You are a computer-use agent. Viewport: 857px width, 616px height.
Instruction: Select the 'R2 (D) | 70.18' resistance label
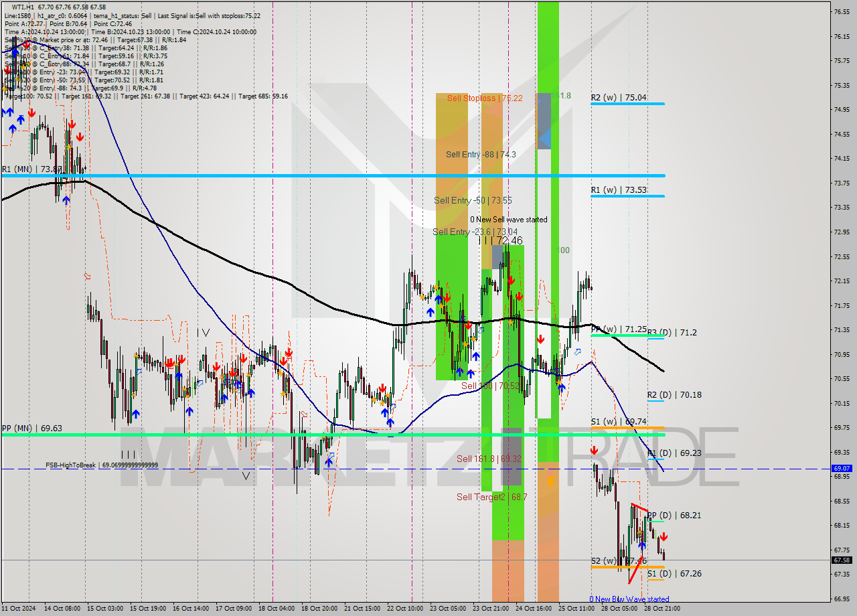[x=674, y=395]
